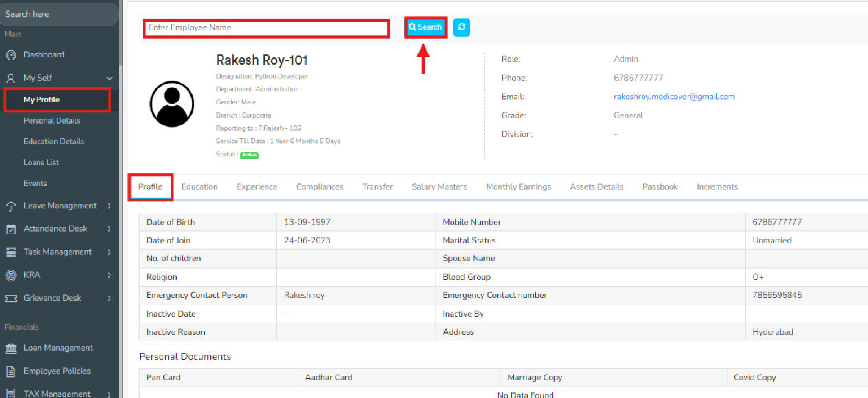Open the Compliances tab
Image resolution: width=868 pixels, height=398 pixels.
(x=320, y=187)
